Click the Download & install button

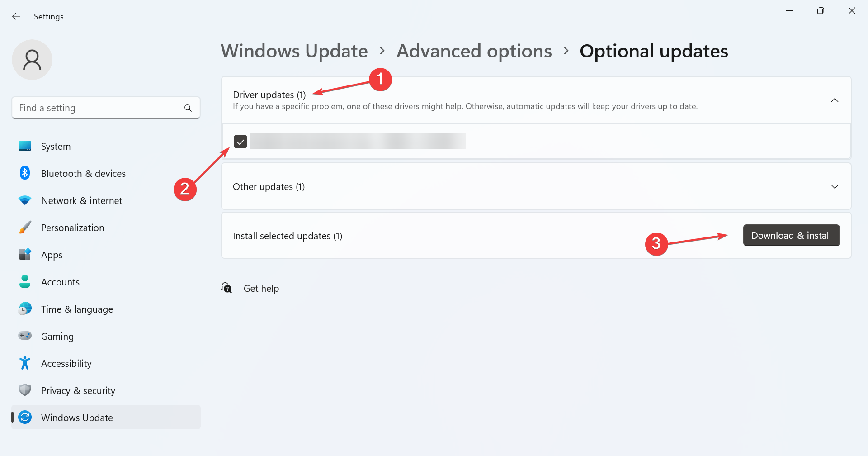[x=791, y=235]
